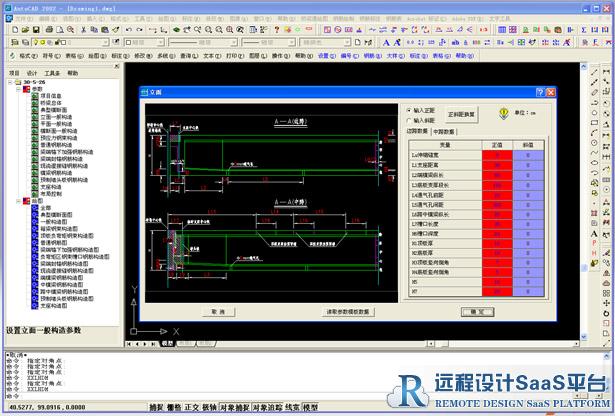
Task: Collapse the 参数 tree node
Action: pyautogui.click(x=18, y=89)
